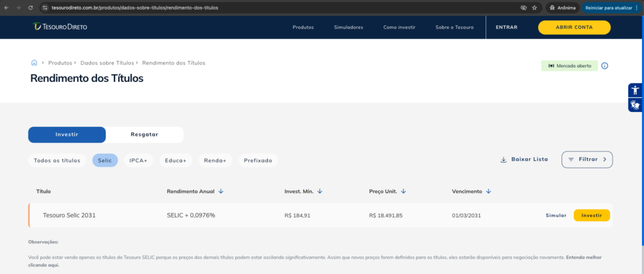Select the Prefixado filter chip
Viewport: 644px width, 274px height.
258,160
